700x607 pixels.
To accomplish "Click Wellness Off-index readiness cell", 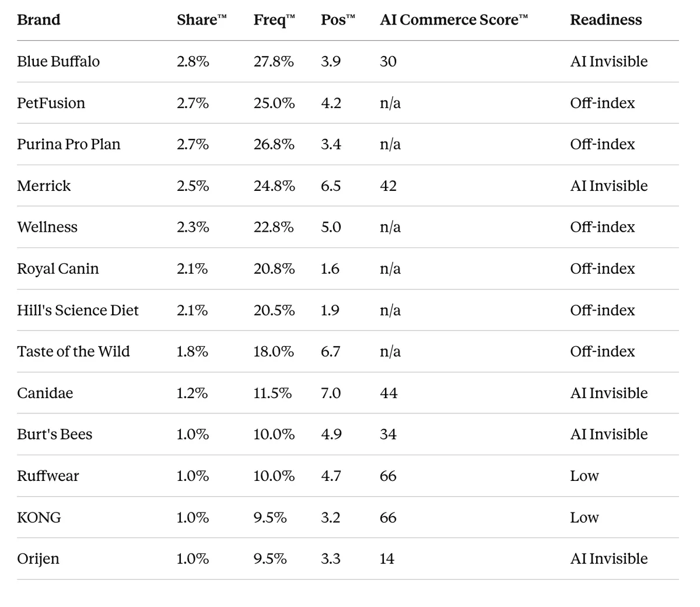I will 603,227.
